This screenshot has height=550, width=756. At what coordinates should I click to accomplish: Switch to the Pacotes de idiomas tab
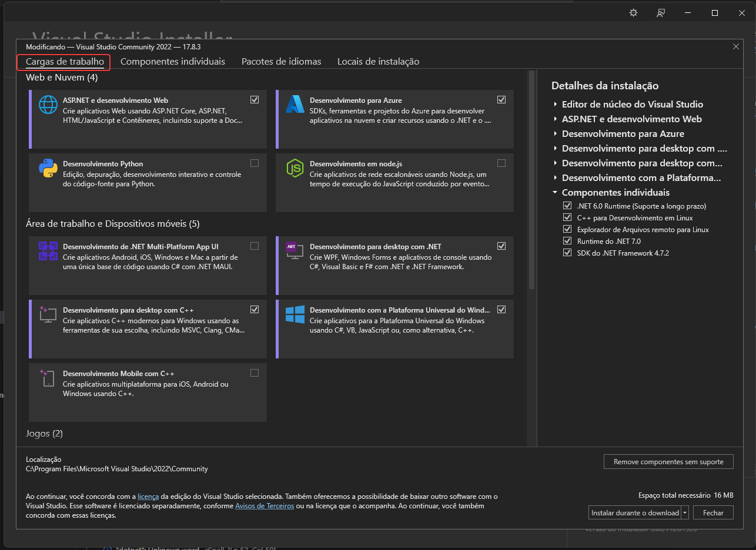(281, 61)
